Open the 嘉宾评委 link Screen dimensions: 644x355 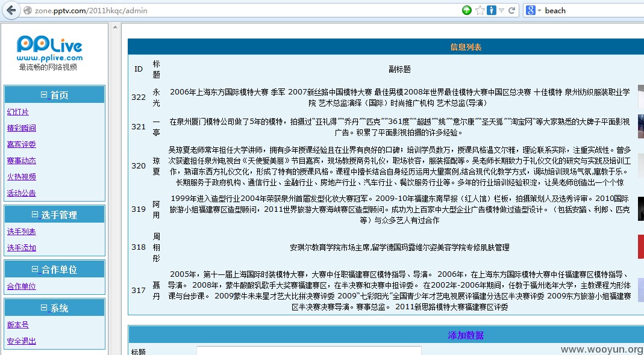[21, 144]
